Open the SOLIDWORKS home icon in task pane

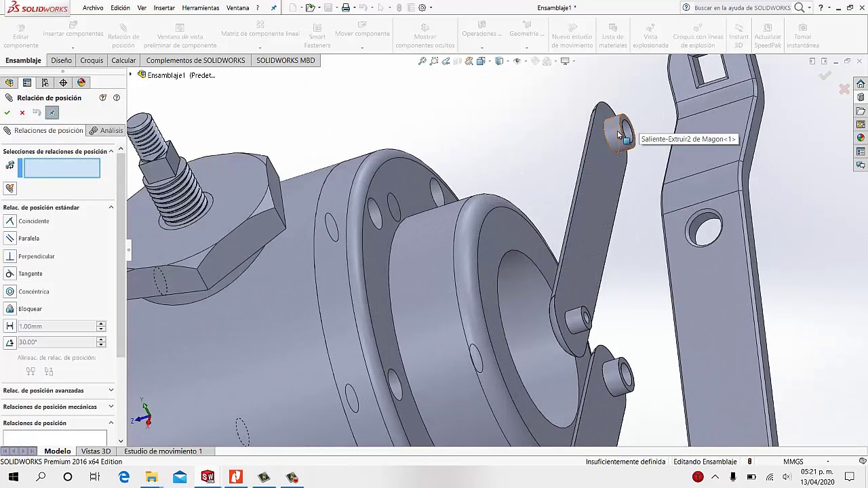pos(861,84)
